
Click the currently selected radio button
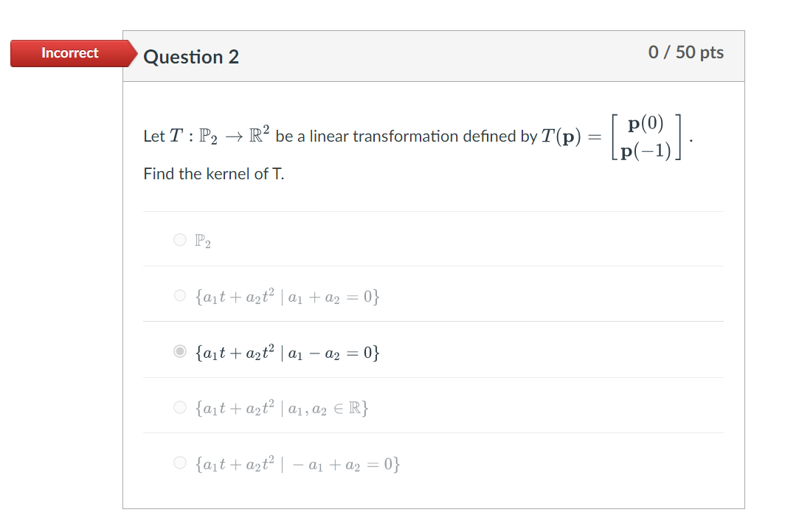[179, 351]
